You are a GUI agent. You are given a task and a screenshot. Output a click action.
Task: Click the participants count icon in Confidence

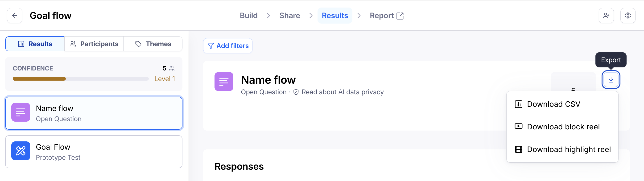(172, 68)
